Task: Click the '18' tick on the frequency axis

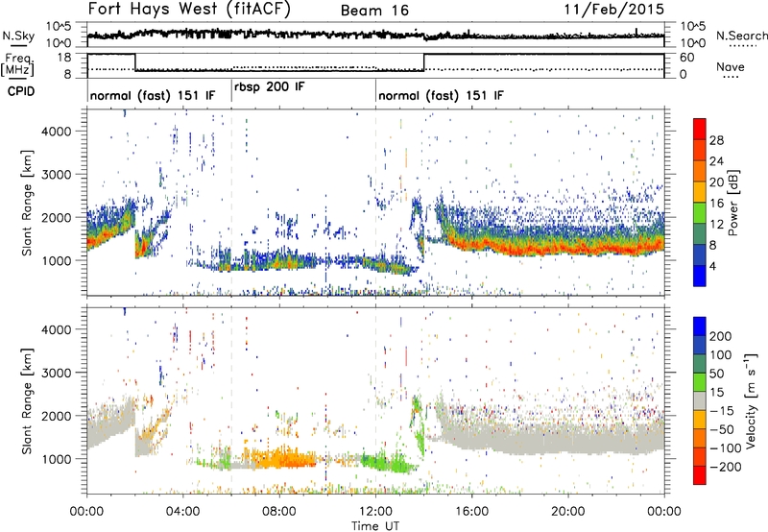Action: (64, 57)
